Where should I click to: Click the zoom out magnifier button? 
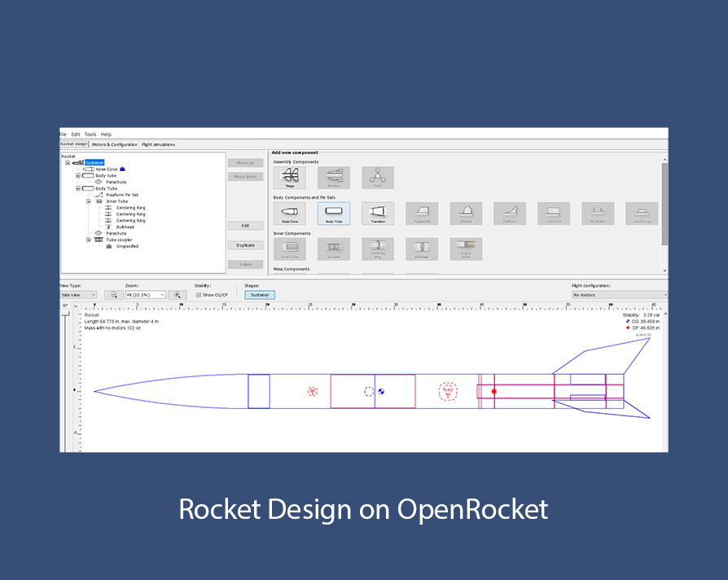click(115, 295)
